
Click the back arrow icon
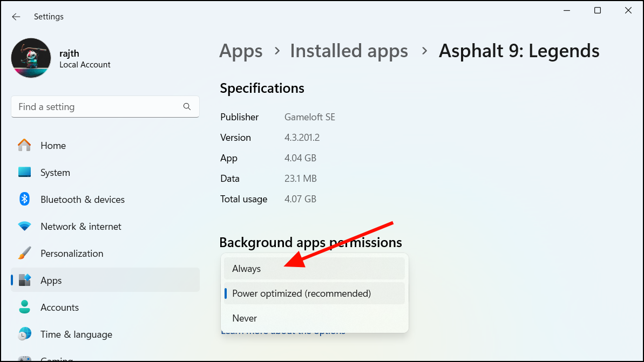point(16,17)
